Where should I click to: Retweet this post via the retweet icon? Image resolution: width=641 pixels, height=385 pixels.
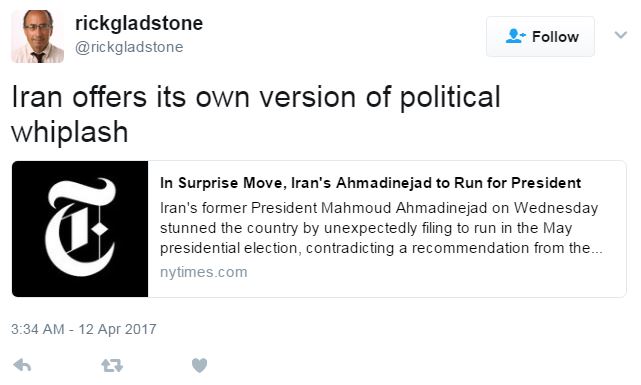pos(112,365)
